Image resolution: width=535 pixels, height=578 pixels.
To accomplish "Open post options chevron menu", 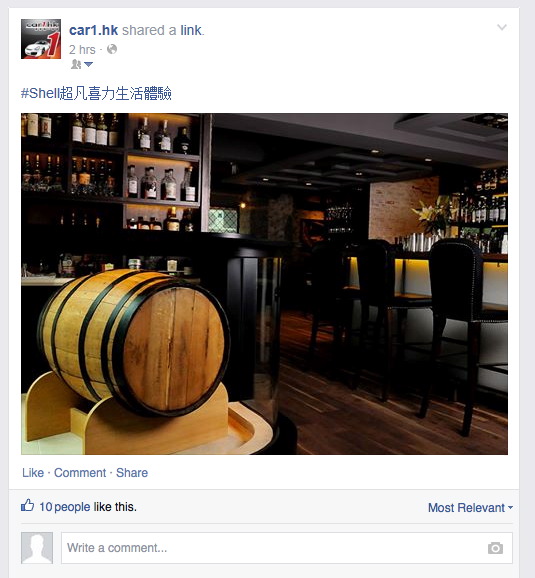I will (x=502, y=27).
